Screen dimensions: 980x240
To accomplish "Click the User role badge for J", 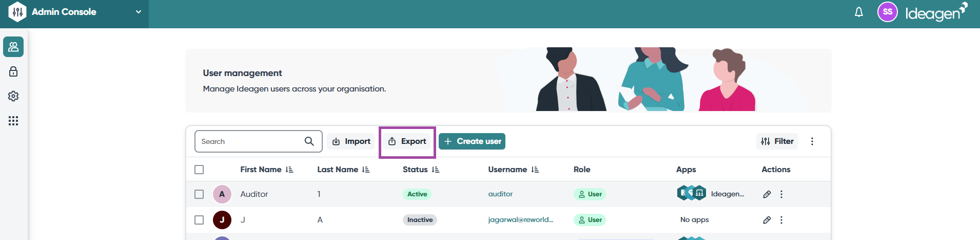I will click(590, 220).
